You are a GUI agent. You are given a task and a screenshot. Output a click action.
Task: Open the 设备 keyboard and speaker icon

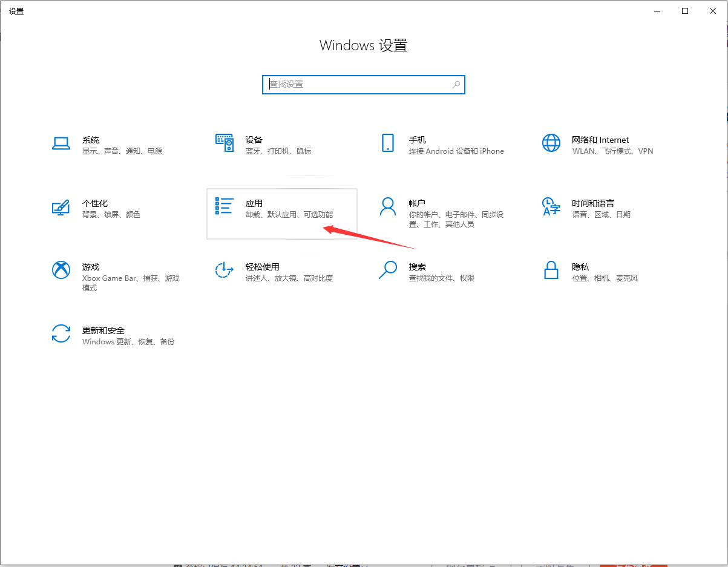point(225,143)
